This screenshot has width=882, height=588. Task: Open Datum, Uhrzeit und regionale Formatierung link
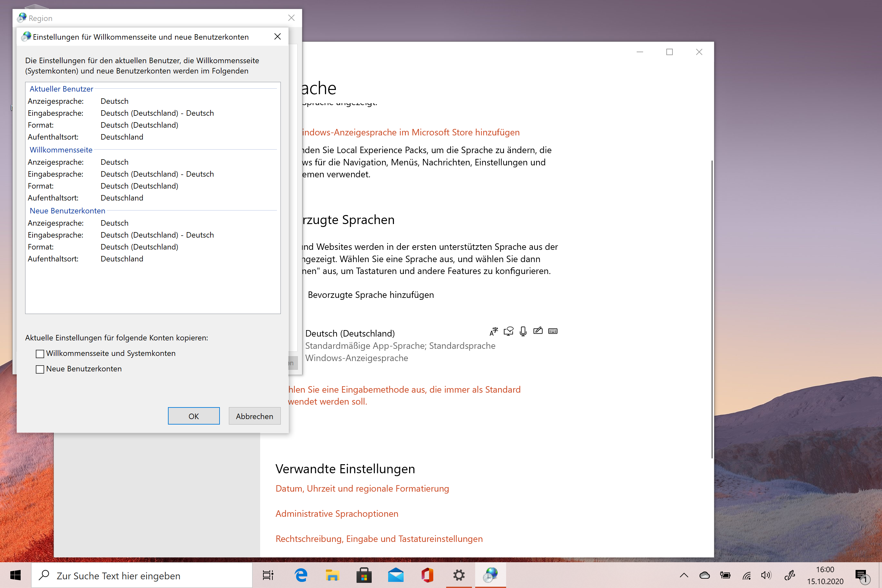click(362, 488)
